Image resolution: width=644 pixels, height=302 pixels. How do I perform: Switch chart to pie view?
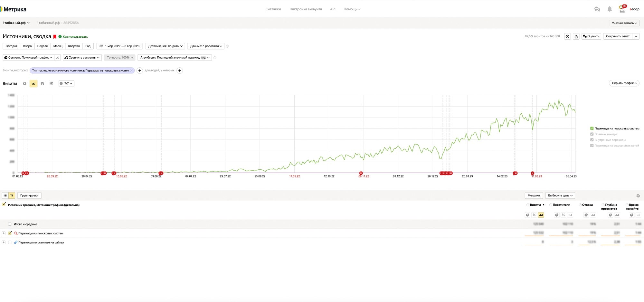tap(24, 84)
